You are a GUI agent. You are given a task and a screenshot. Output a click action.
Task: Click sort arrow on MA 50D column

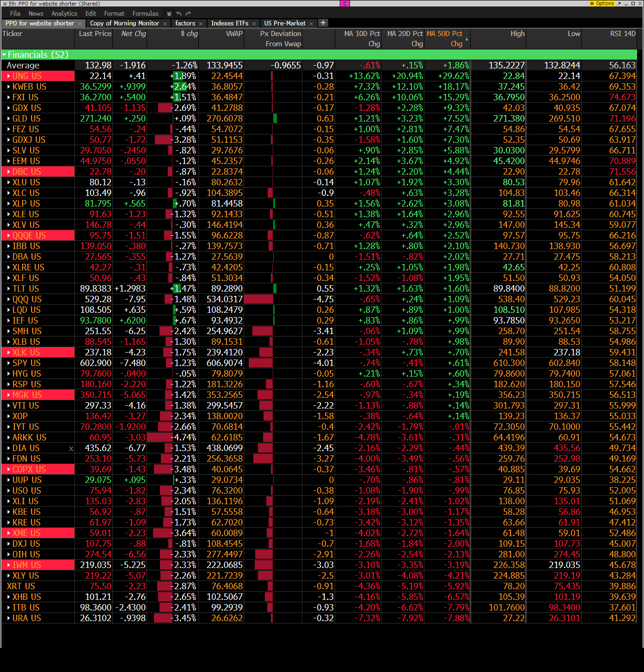[x=466, y=39]
